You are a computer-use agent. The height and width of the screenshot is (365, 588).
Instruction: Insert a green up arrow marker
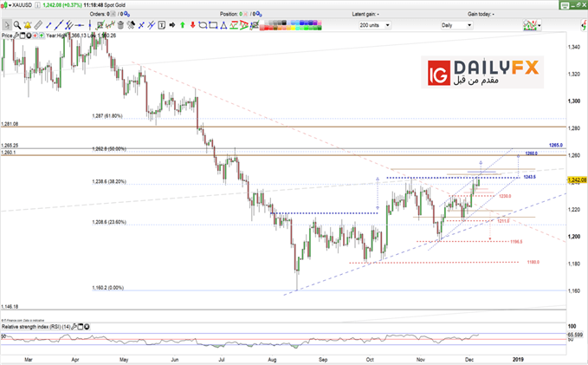(x=182, y=25)
